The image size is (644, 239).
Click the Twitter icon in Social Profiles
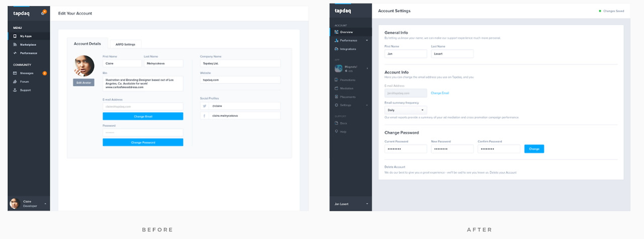click(x=205, y=106)
